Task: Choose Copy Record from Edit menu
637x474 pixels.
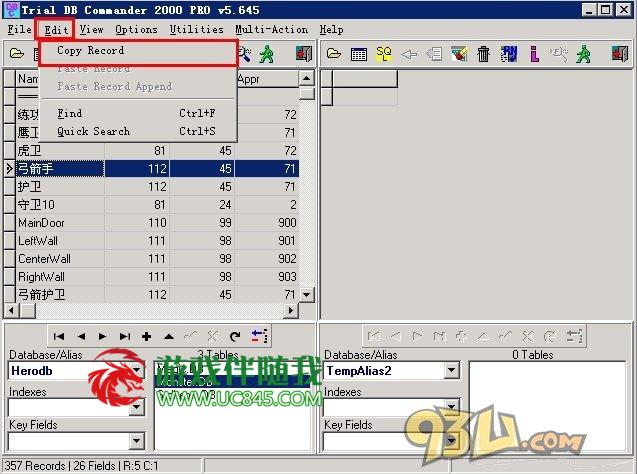Action: [x=139, y=51]
